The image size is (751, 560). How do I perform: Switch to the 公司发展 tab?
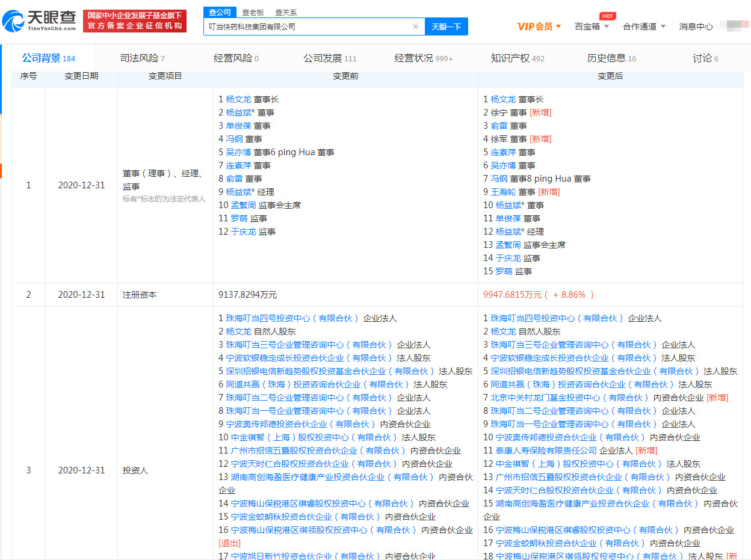[330, 58]
